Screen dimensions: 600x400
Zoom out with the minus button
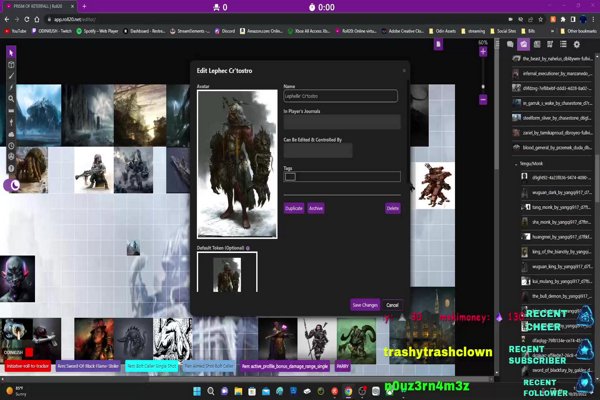click(483, 100)
